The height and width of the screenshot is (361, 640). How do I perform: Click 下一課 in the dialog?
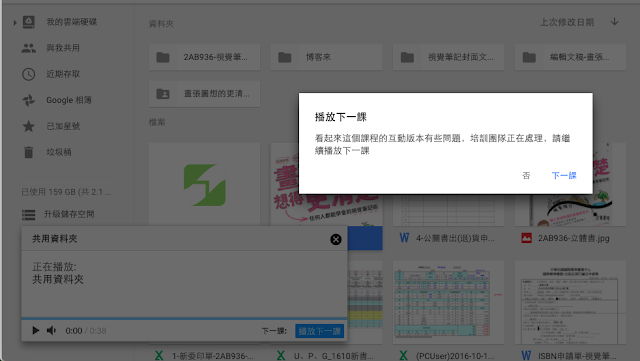tap(564, 175)
